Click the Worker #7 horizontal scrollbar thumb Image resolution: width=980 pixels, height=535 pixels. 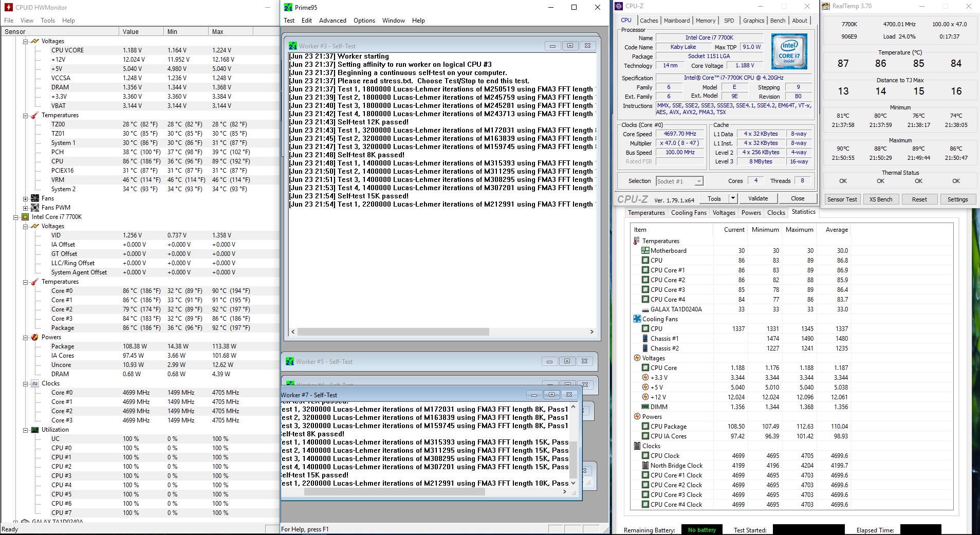point(395,492)
